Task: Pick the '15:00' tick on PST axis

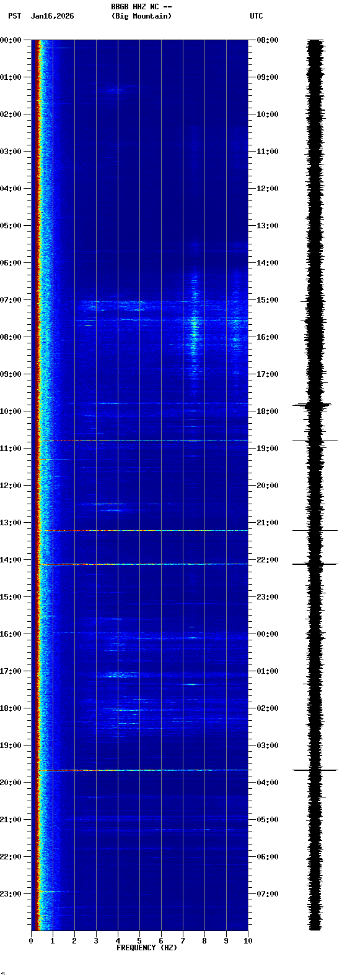Action: tap(11, 597)
